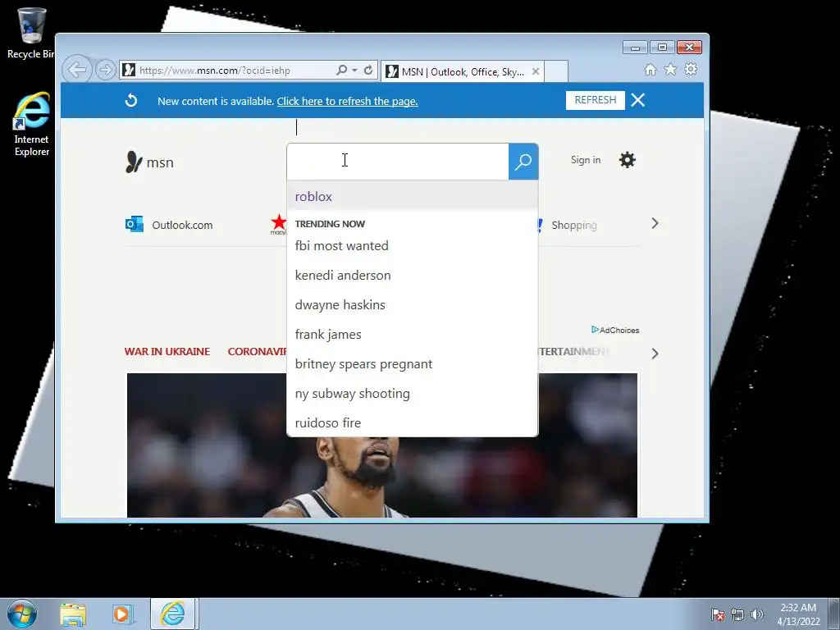Click Internet Explorer desktop shortcut
The width and height of the screenshot is (840, 630).
[31, 125]
